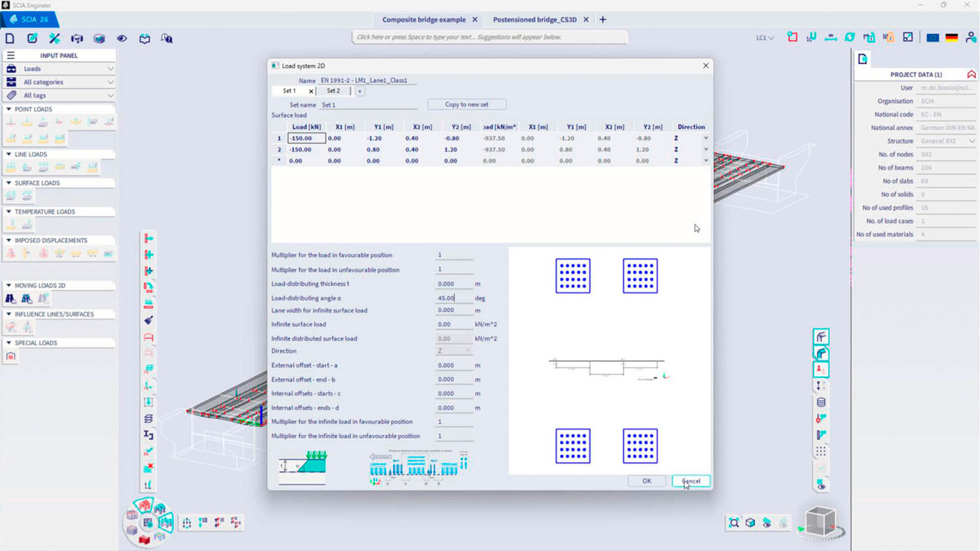The width and height of the screenshot is (980, 551).
Task: Select the German flag icon
Action: [951, 38]
